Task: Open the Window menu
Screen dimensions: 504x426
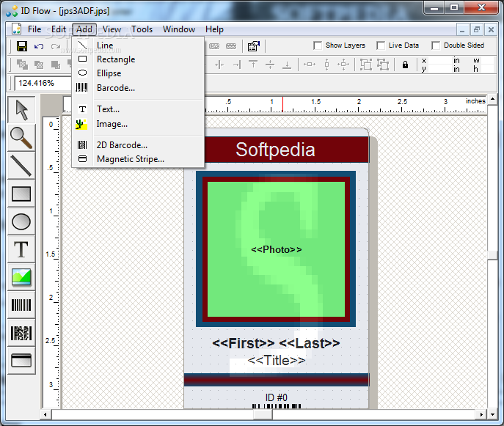Action: [x=179, y=29]
